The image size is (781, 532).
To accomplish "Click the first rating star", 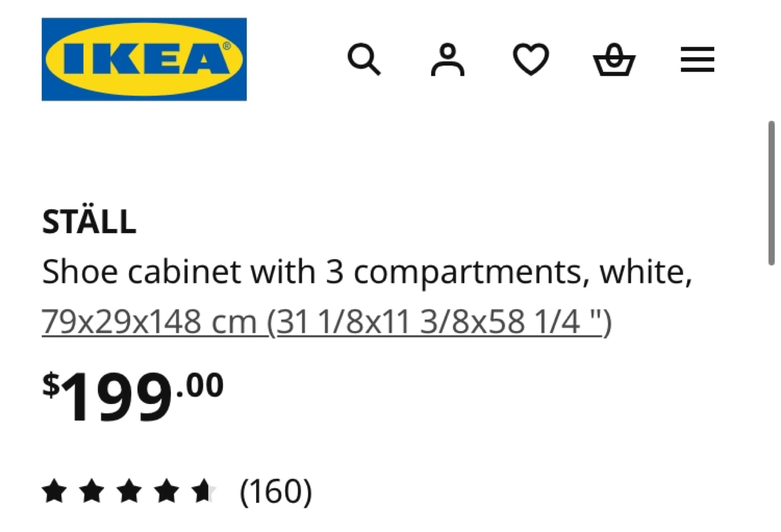I will point(55,491).
